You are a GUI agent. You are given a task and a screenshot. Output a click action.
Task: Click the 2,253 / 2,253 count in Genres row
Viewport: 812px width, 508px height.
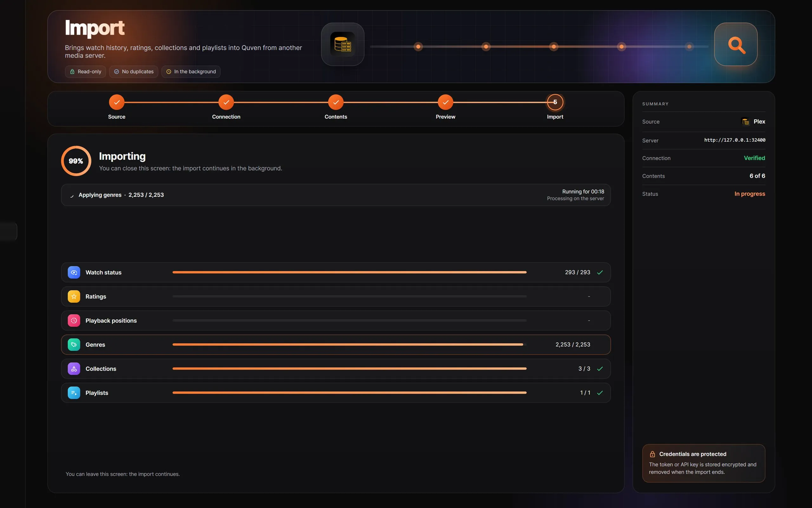pyautogui.click(x=573, y=345)
